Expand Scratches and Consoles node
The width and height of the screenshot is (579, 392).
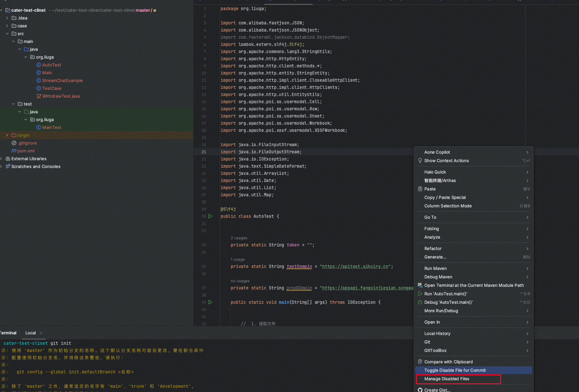click(1, 166)
